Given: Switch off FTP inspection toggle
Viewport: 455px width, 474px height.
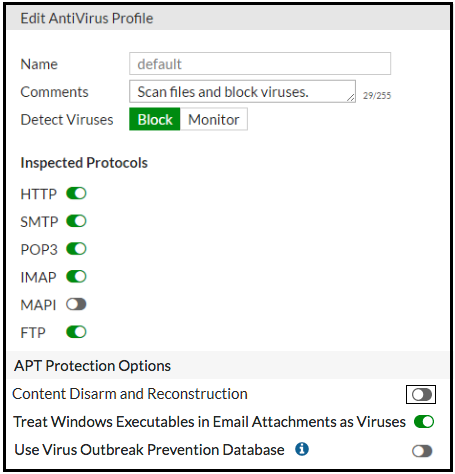Looking at the screenshot, I should coord(76,332).
